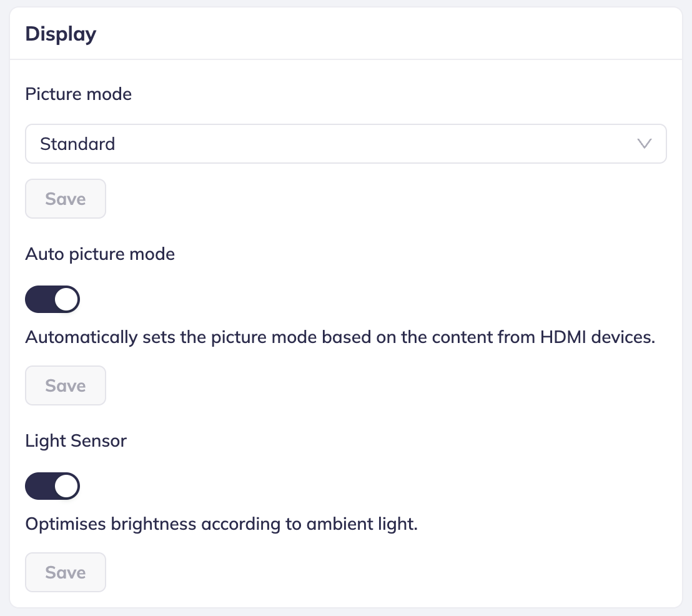Turn off the Light Sensor switch
Image resolution: width=692 pixels, height=616 pixels.
[52, 486]
